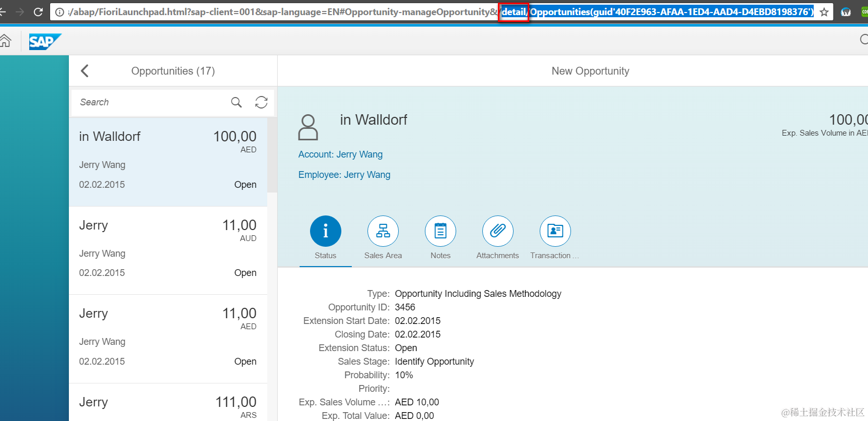This screenshot has width=868, height=421.
Task: Open the site information icon in address bar
Action: [x=60, y=12]
